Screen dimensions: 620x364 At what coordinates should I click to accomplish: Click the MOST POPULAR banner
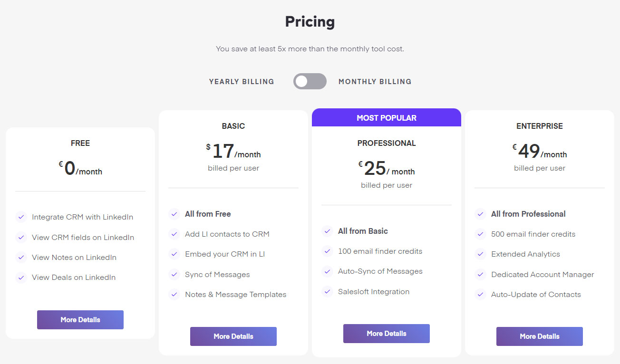coord(387,117)
